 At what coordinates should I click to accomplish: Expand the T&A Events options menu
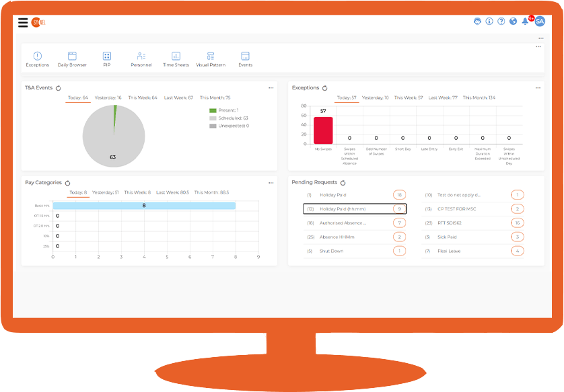[271, 88]
